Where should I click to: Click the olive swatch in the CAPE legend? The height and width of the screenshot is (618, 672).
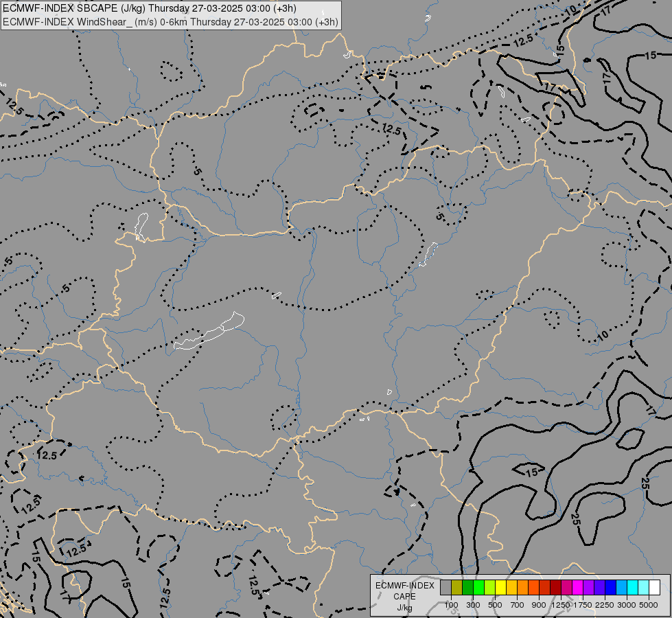(457, 587)
